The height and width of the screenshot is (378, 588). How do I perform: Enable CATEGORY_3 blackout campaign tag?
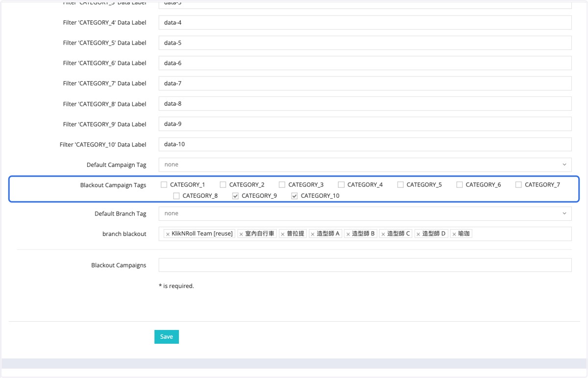pyautogui.click(x=282, y=185)
